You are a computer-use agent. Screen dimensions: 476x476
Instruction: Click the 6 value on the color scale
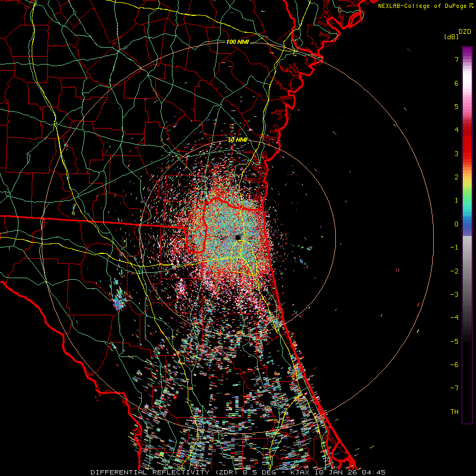(x=456, y=83)
